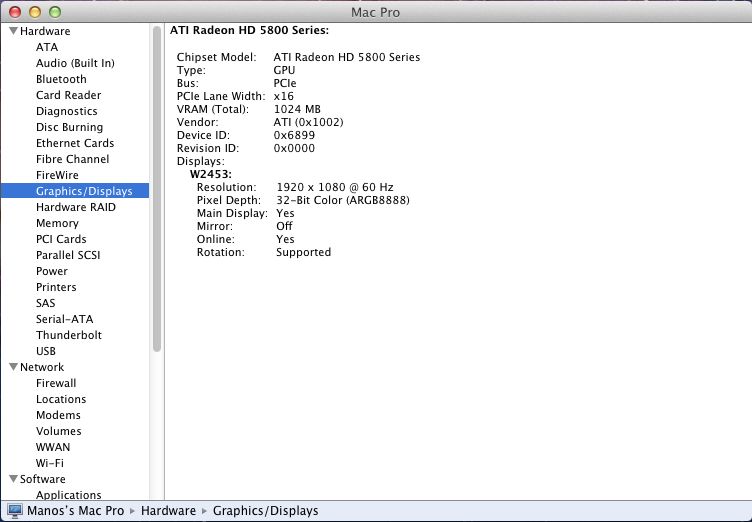Collapse the Software section triangle
The image size is (752, 522).
[x=13, y=479]
